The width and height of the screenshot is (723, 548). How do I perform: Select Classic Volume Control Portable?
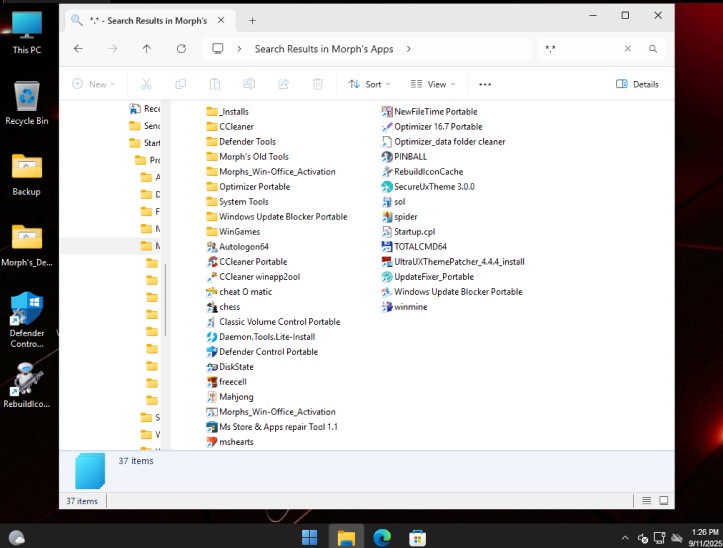273,322
